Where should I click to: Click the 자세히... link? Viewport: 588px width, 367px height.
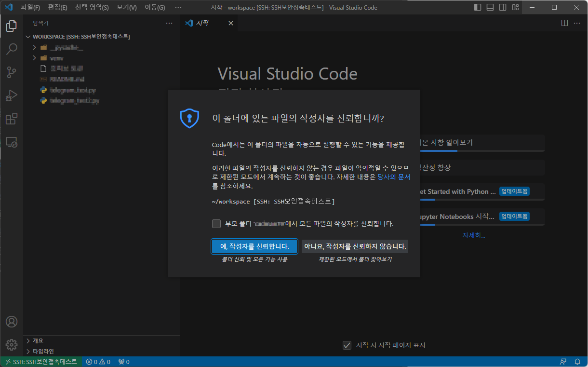474,235
